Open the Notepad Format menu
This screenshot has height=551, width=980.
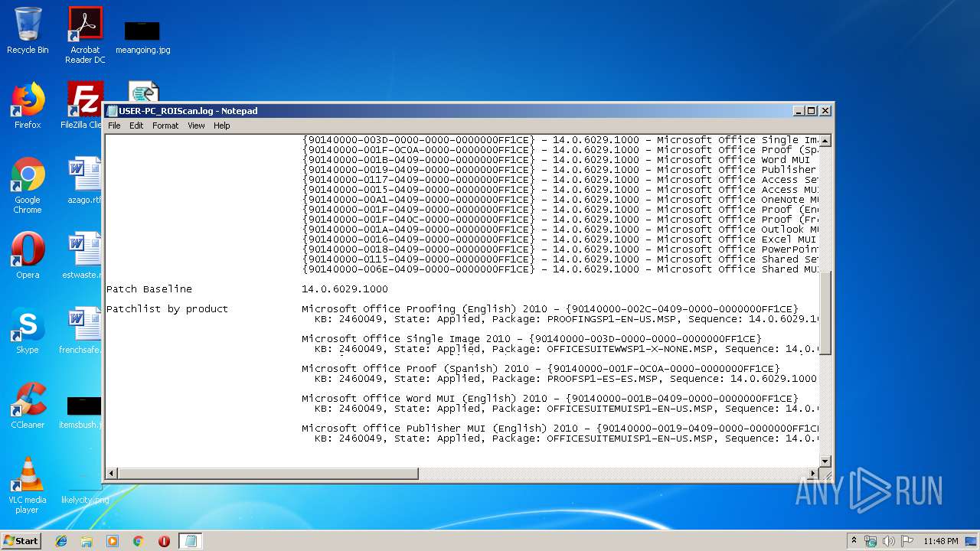click(x=165, y=126)
